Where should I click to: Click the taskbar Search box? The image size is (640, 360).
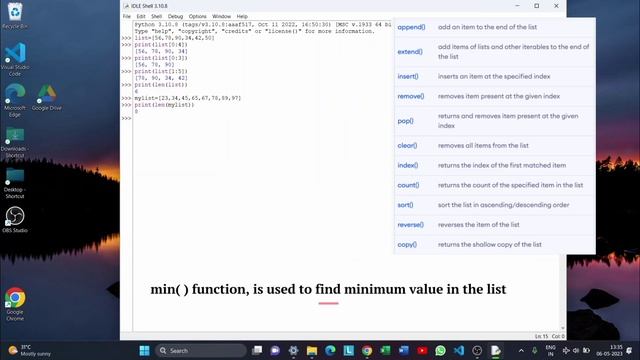coord(200,351)
